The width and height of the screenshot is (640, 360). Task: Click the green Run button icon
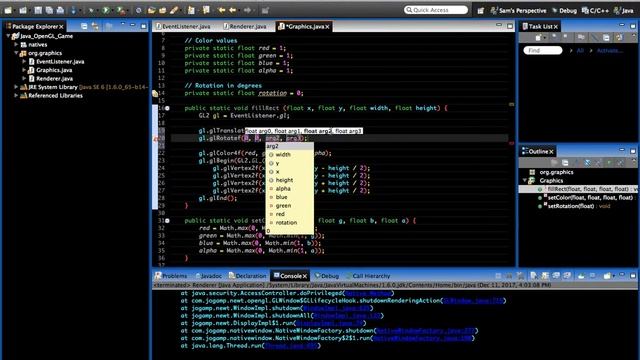[106, 10]
